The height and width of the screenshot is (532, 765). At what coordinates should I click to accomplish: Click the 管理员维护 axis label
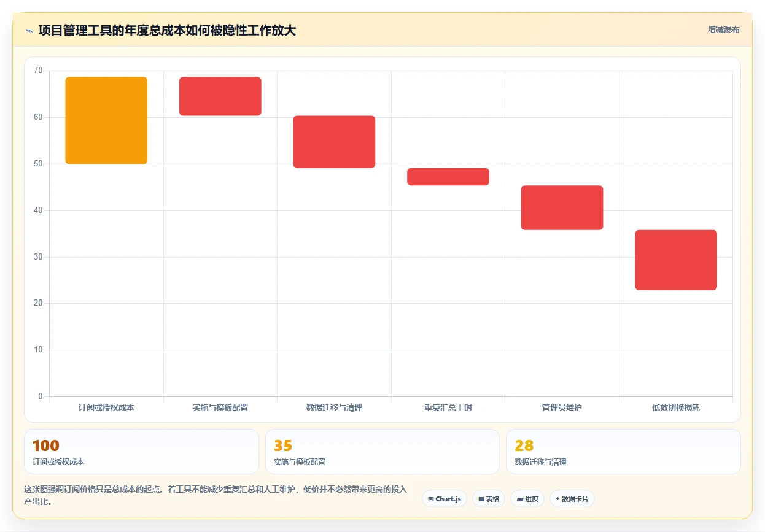pos(562,407)
